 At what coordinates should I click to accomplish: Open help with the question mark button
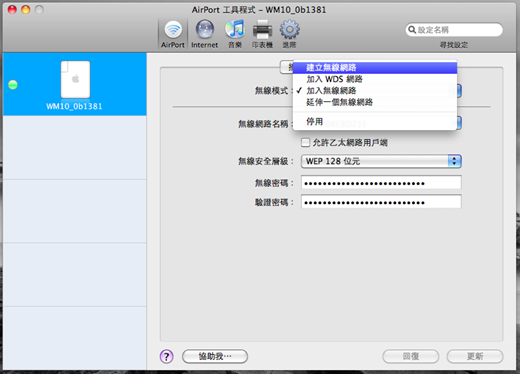point(167,356)
